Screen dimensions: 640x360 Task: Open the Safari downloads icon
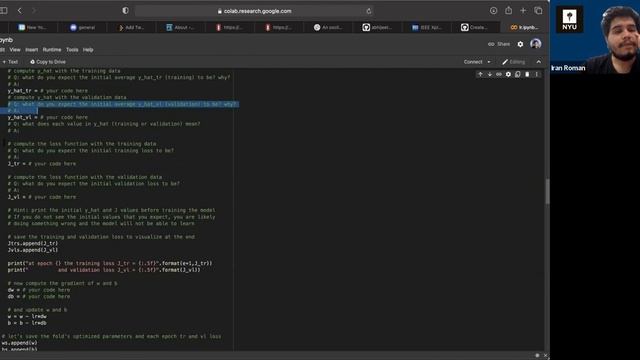pos(493,11)
